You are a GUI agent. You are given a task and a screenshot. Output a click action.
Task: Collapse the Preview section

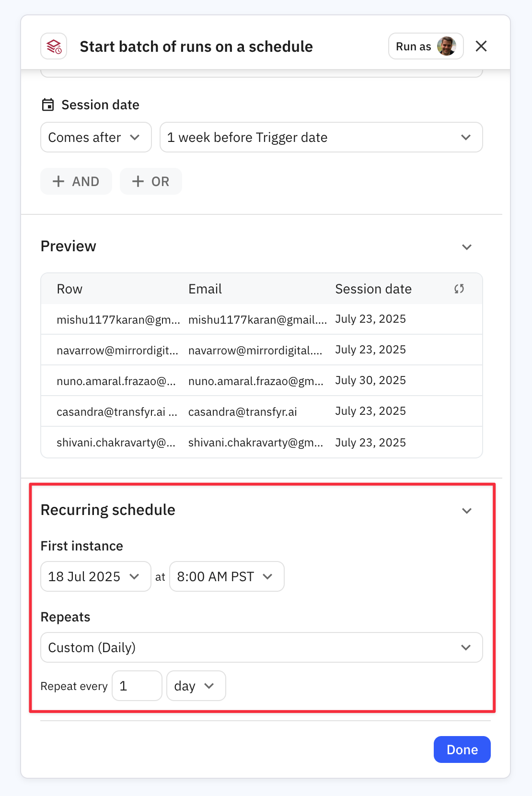pyautogui.click(x=466, y=247)
